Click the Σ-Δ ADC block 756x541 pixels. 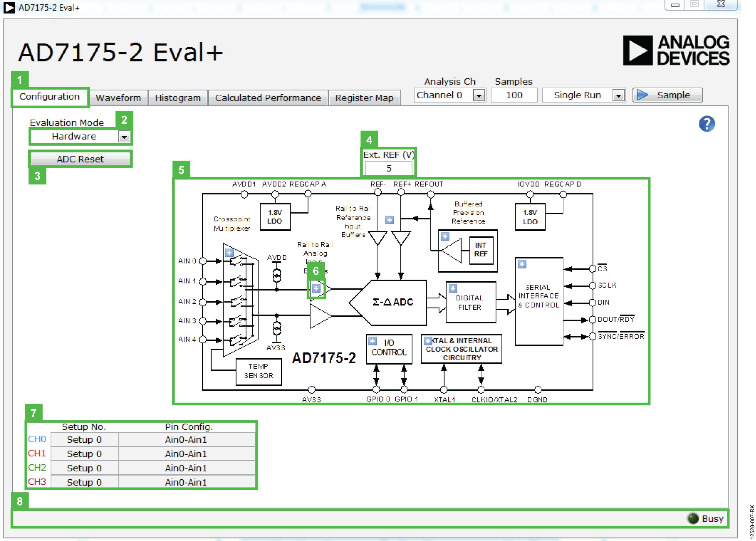coord(388,302)
